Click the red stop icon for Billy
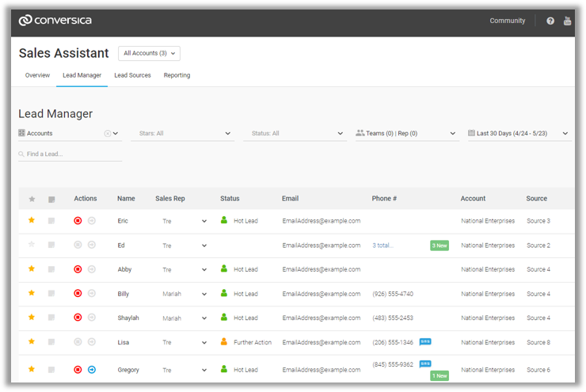This screenshot has height=392, width=586. click(x=78, y=293)
